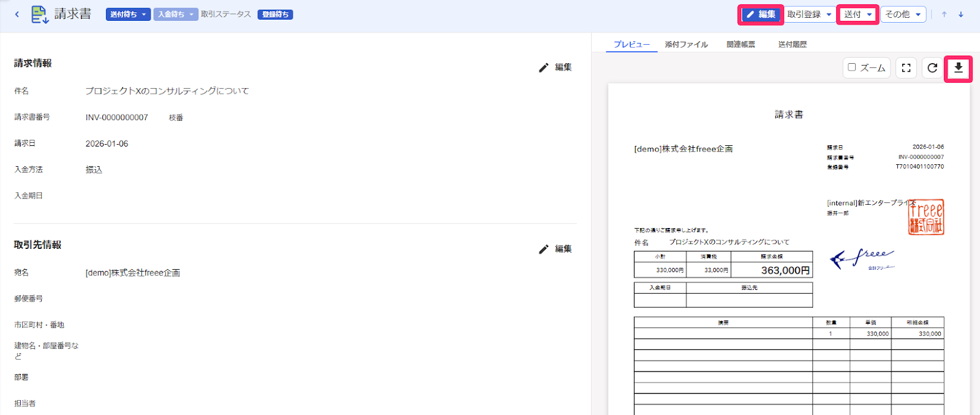The image size is (980, 415).
Task: Switch to the 関連帳票 tab
Action: [741, 44]
